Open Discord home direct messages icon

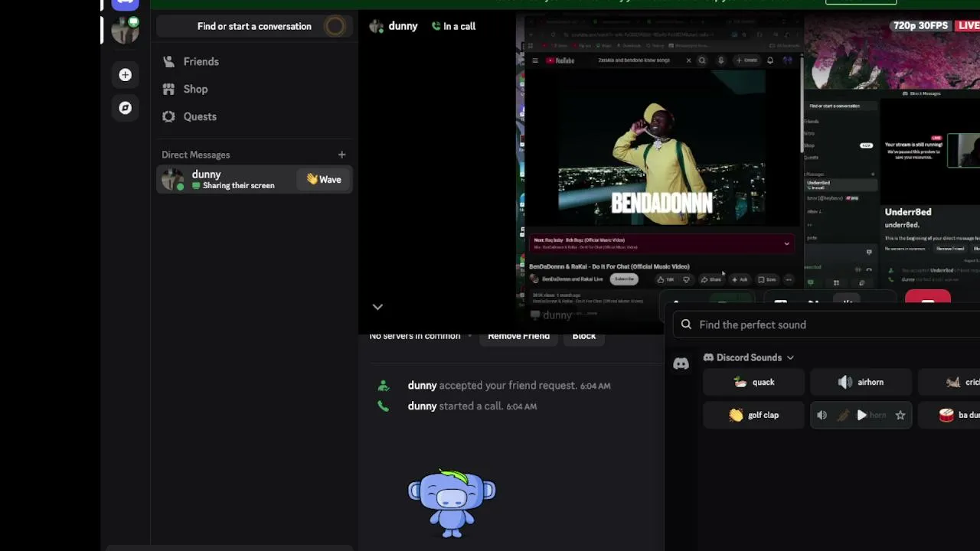(x=125, y=4)
